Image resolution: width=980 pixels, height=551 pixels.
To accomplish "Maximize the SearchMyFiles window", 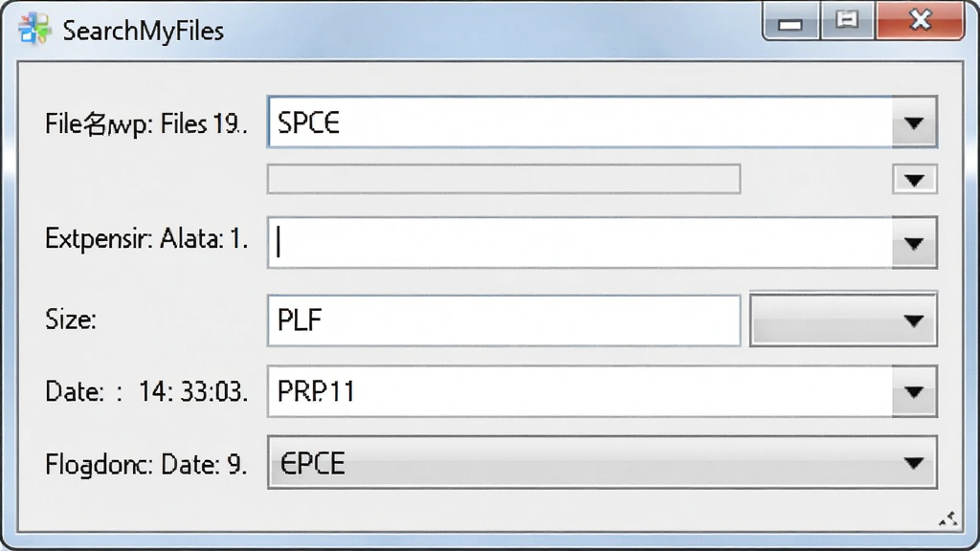I will 848,21.
